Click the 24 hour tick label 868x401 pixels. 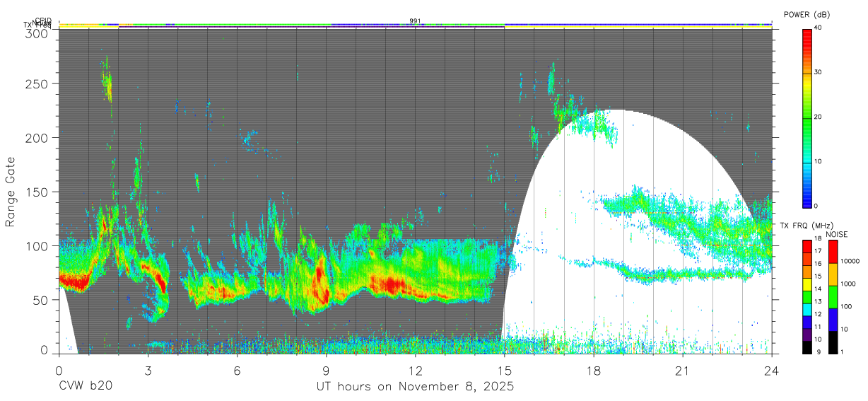(771, 371)
